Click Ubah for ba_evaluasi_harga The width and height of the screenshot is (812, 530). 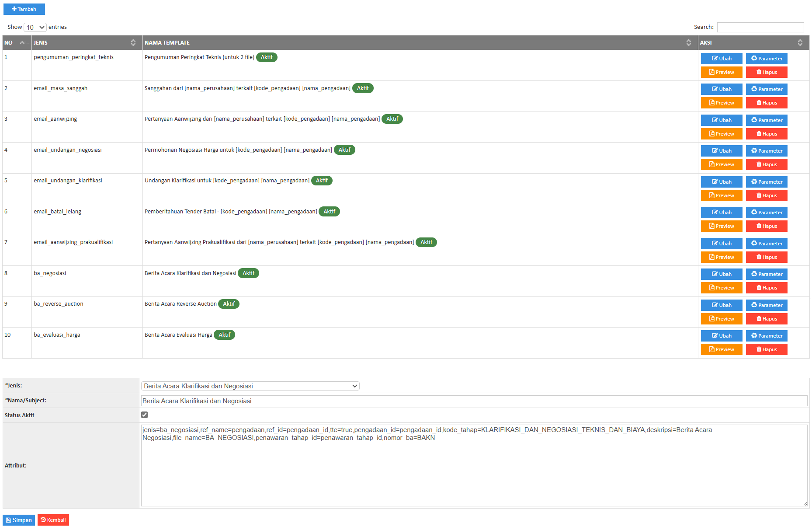click(722, 336)
